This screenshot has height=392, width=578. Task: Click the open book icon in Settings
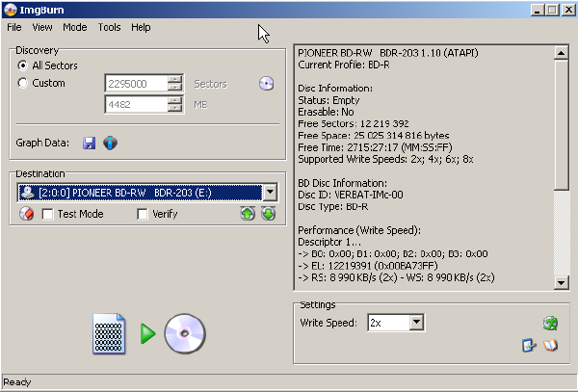[550, 345]
